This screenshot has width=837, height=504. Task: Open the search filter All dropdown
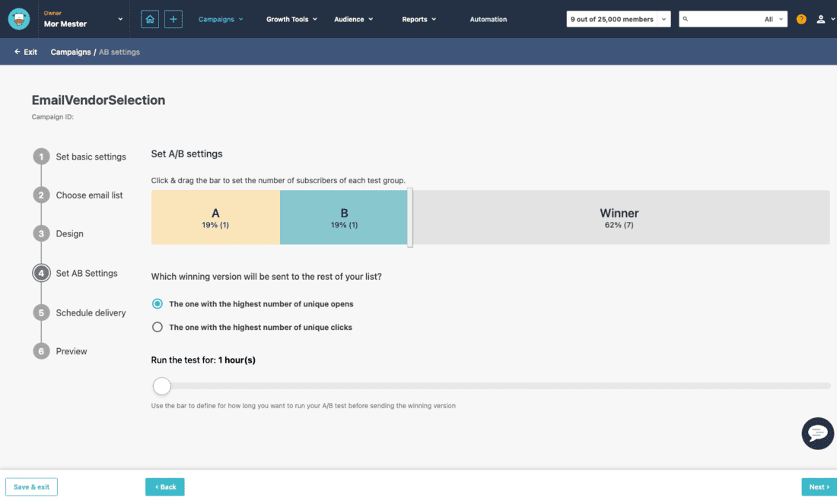coord(773,19)
